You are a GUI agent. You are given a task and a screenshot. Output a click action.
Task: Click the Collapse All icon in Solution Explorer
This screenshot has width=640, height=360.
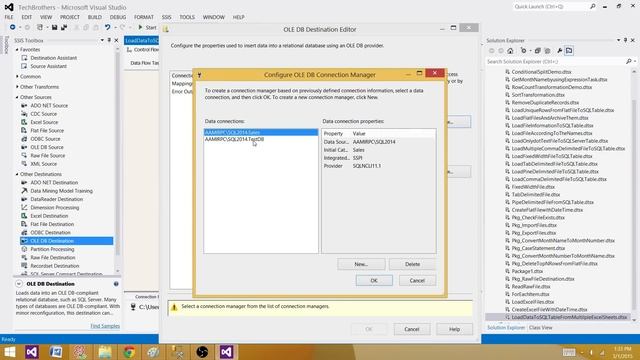(x=538, y=51)
